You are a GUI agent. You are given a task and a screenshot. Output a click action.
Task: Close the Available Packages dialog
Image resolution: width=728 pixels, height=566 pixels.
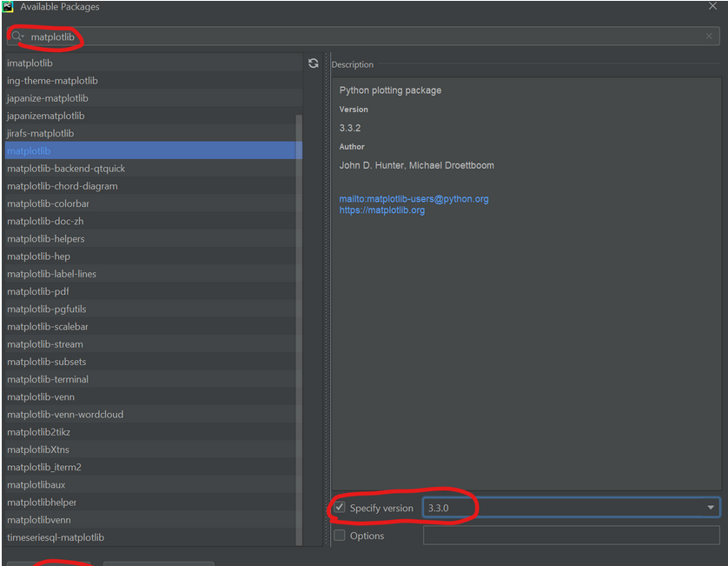coord(712,6)
